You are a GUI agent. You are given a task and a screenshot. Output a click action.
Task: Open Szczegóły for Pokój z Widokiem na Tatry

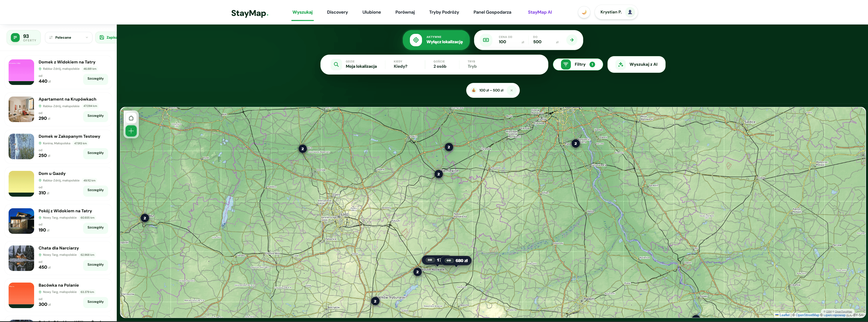coord(95,227)
